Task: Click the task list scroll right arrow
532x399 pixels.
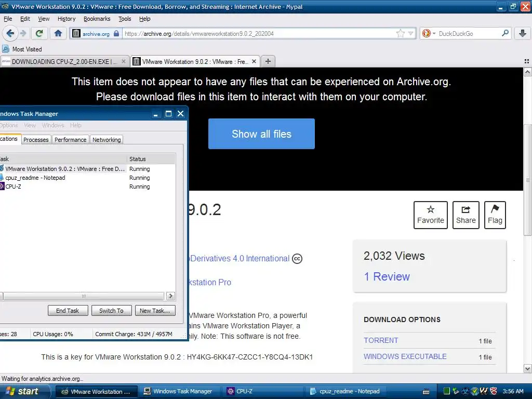Action: point(170,296)
